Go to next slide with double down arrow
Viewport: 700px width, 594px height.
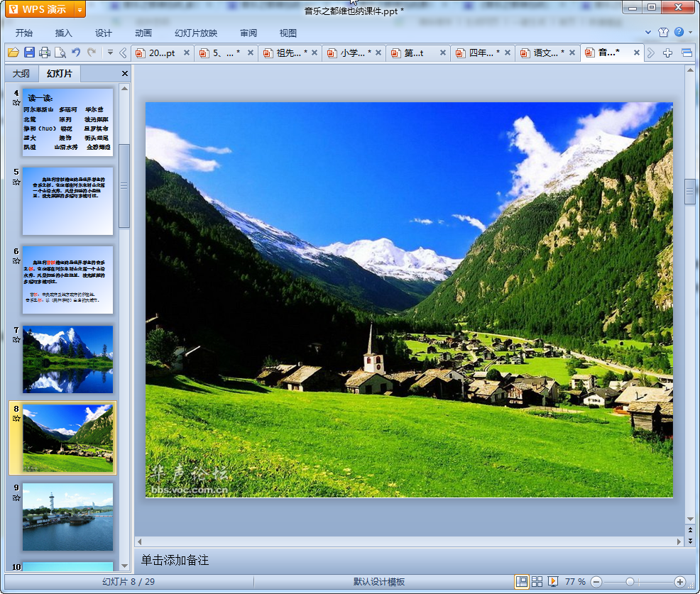[x=690, y=541]
